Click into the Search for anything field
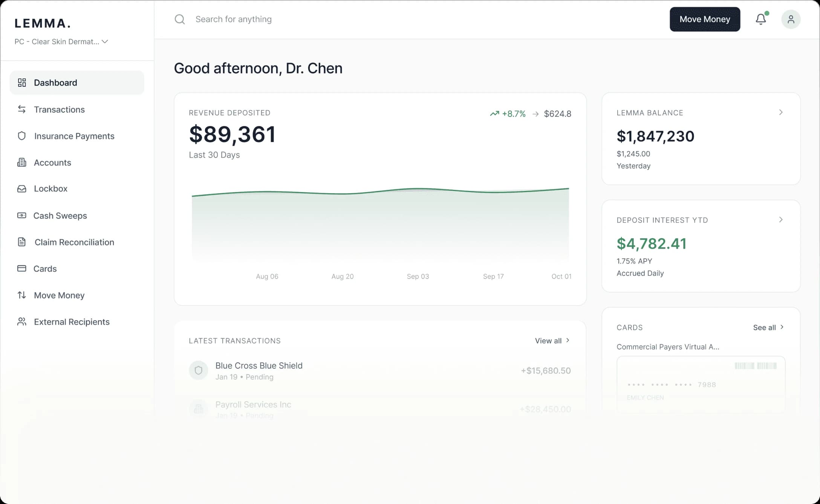The height and width of the screenshot is (504, 820). pos(234,19)
